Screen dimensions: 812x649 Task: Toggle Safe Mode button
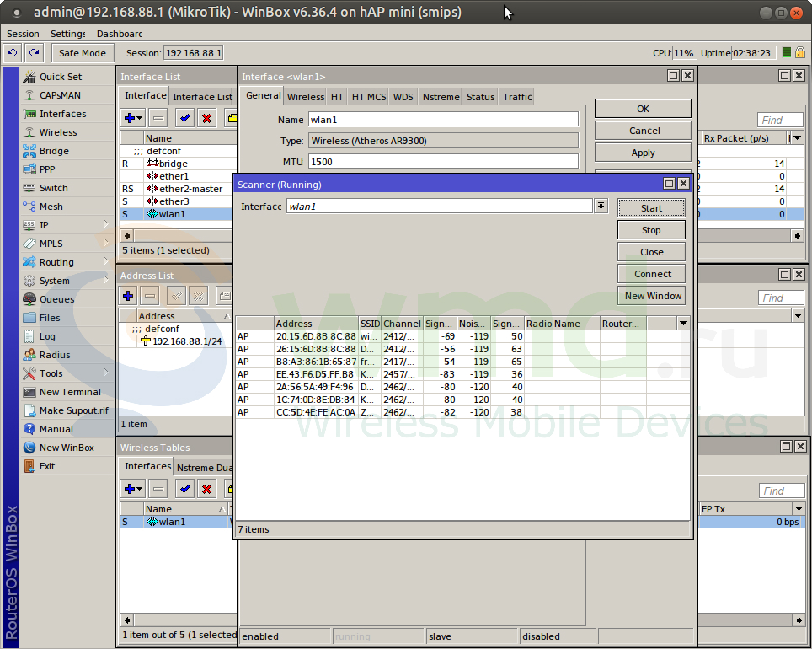click(83, 53)
